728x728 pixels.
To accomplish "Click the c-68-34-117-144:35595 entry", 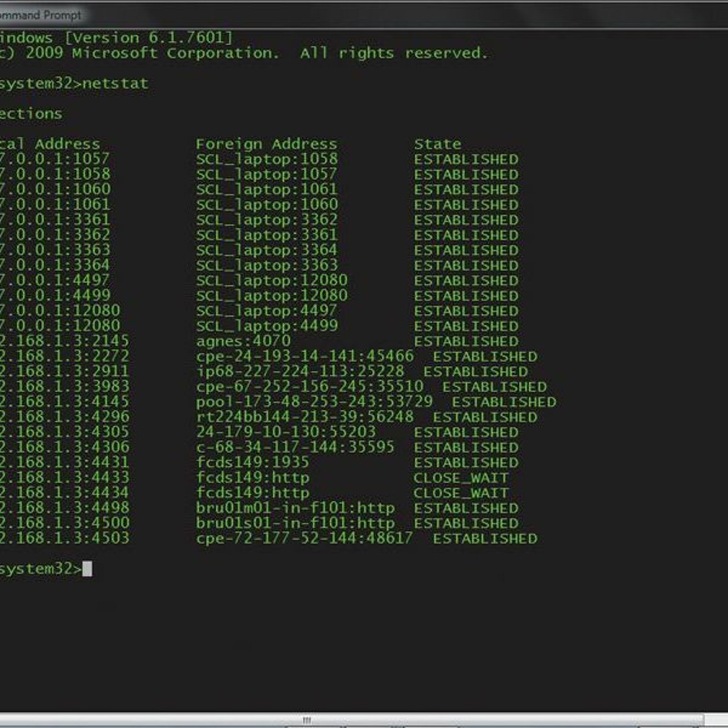I will 295,448.
